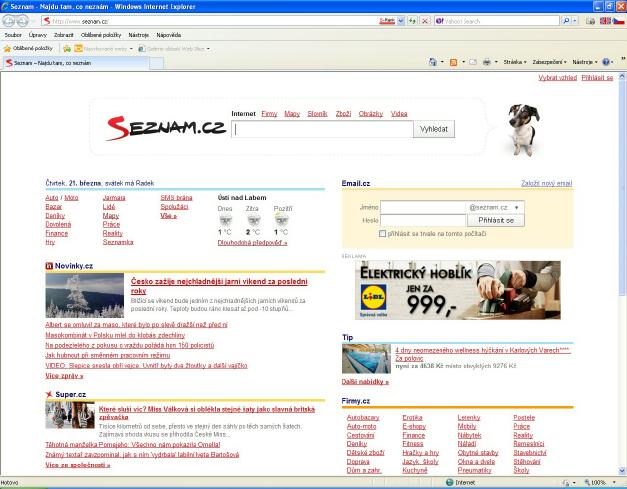Screen dimensions: 627x489
Task: Open the Oblíbené položky menu in the menu bar
Action: point(101,35)
